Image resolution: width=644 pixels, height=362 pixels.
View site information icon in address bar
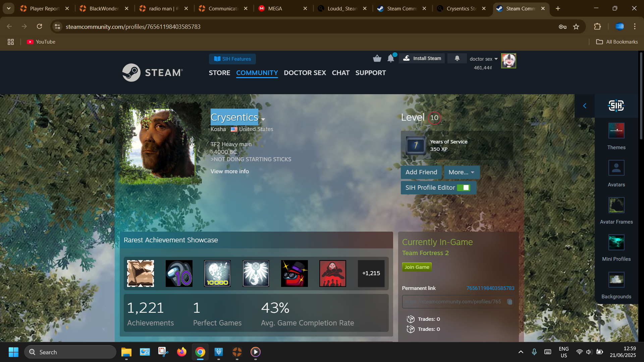(58, 26)
